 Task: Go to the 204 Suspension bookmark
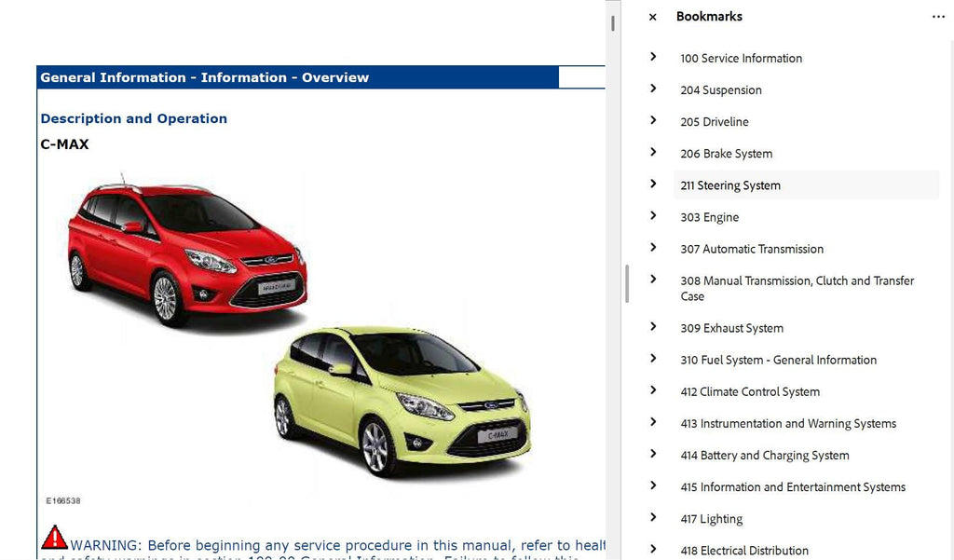point(721,90)
